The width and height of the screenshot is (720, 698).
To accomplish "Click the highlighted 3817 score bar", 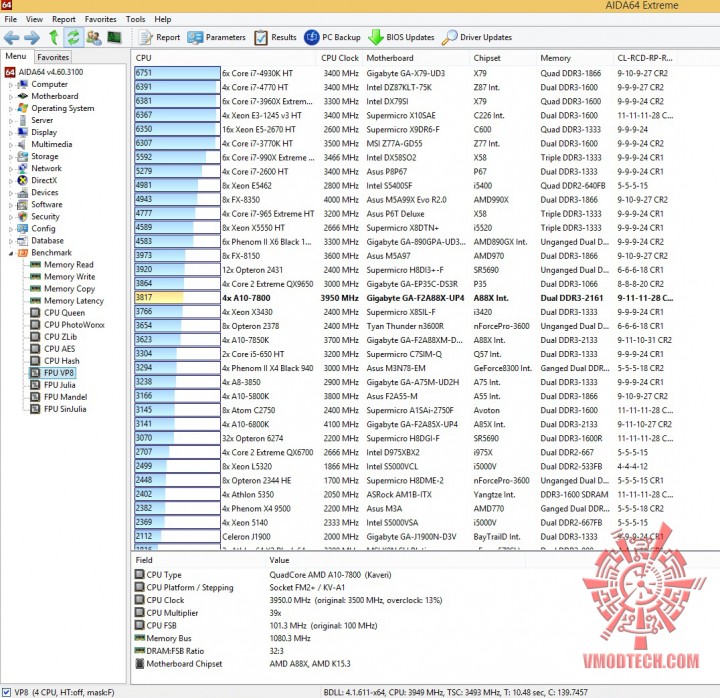I will [177, 298].
